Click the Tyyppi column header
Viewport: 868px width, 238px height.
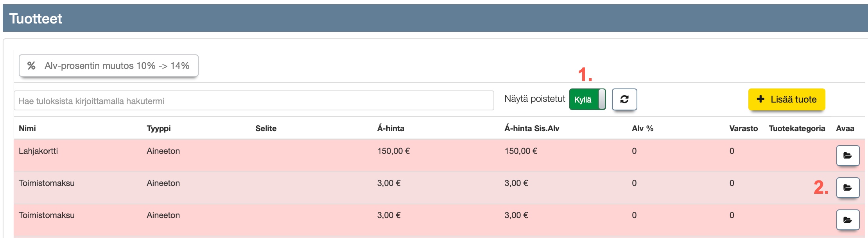pos(158,128)
